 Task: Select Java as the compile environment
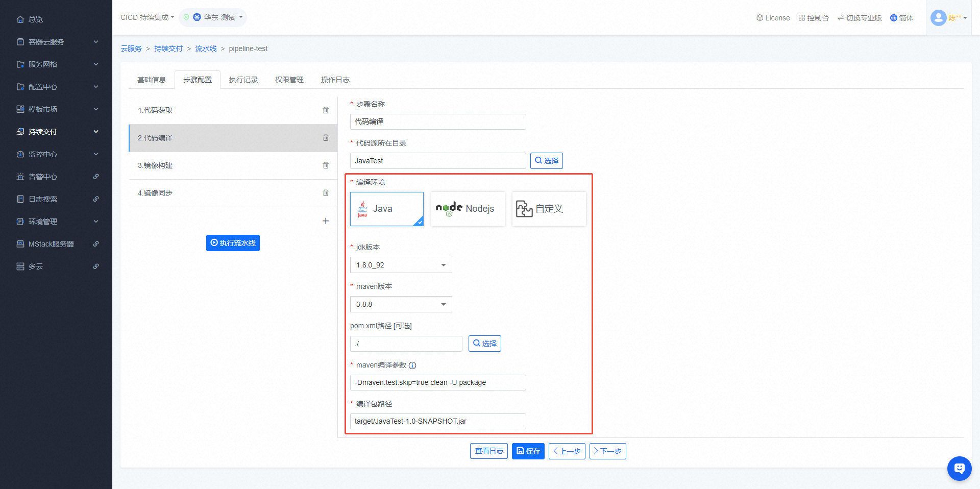click(x=386, y=209)
